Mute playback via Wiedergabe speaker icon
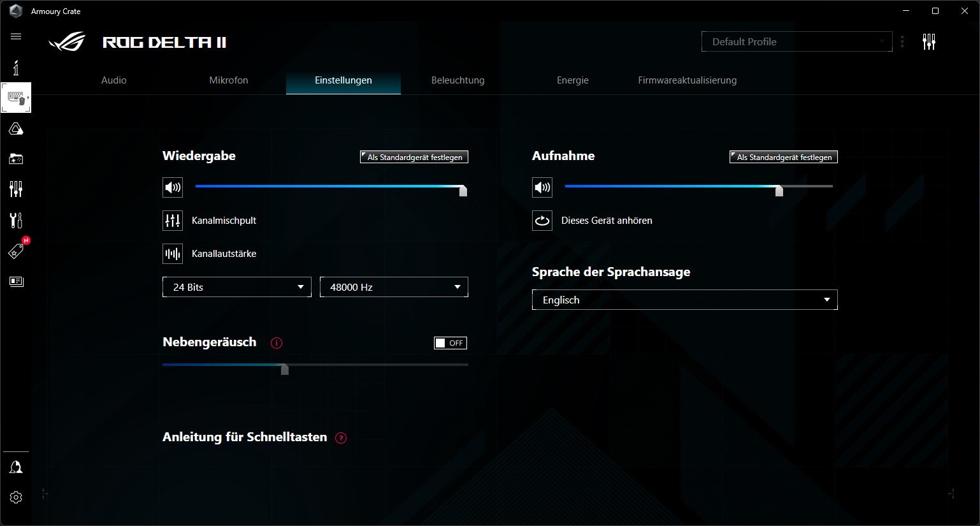 click(x=173, y=187)
